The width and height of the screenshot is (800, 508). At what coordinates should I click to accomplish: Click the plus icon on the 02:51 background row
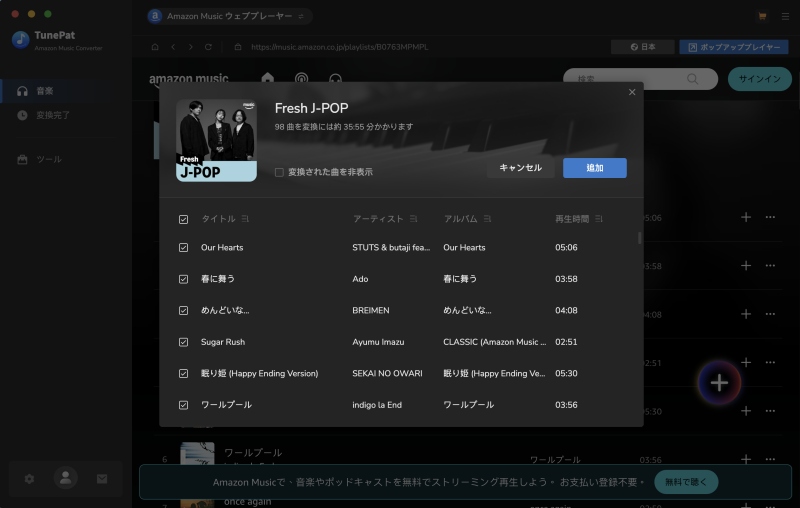tap(746, 363)
